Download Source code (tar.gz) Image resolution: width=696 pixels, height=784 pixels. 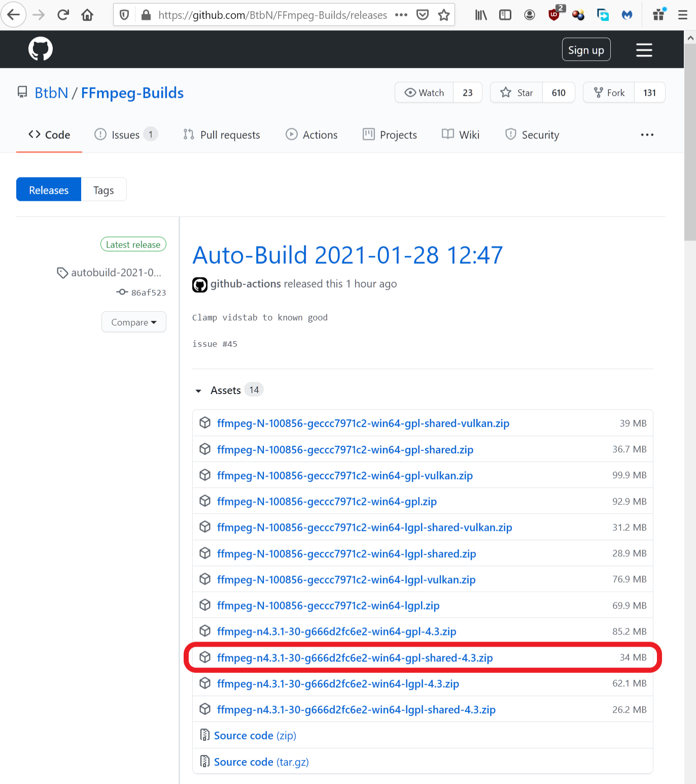261,762
